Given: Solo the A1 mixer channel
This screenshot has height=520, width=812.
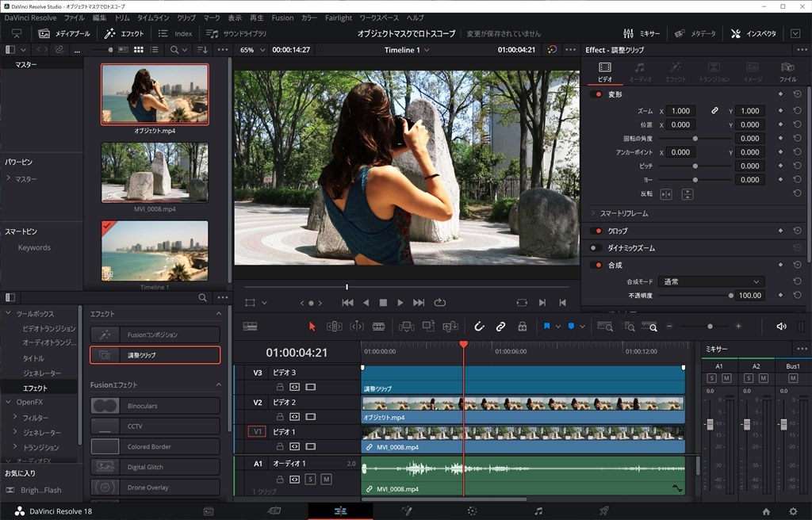Looking at the screenshot, I should (711, 378).
